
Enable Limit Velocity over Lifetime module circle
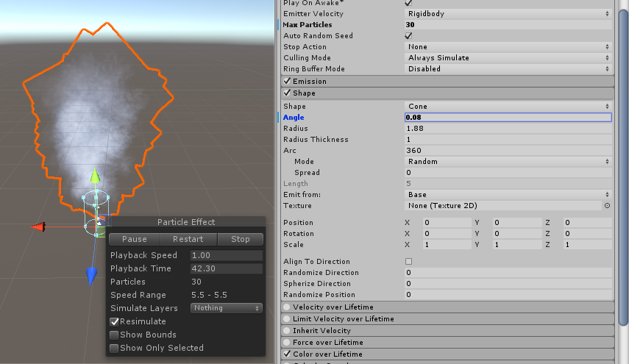point(287,318)
